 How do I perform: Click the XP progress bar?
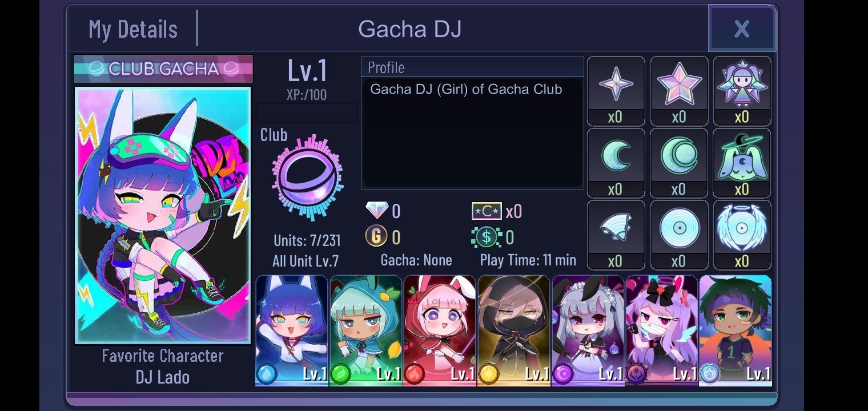tap(307, 112)
